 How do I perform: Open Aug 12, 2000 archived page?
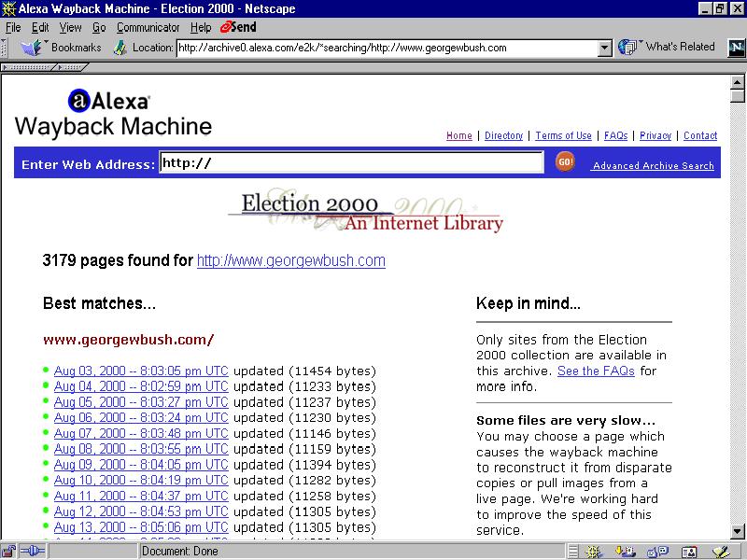[x=141, y=511]
